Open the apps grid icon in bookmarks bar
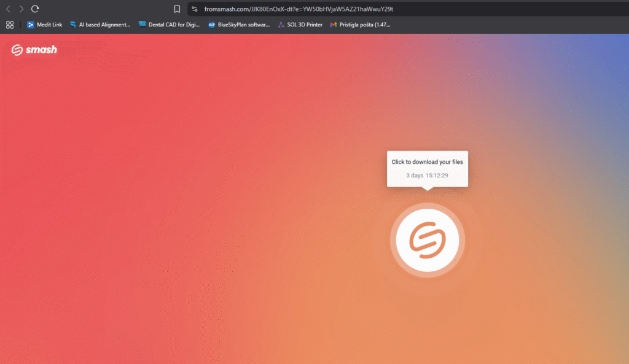This screenshot has width=629, height=364. coord(10,25)
